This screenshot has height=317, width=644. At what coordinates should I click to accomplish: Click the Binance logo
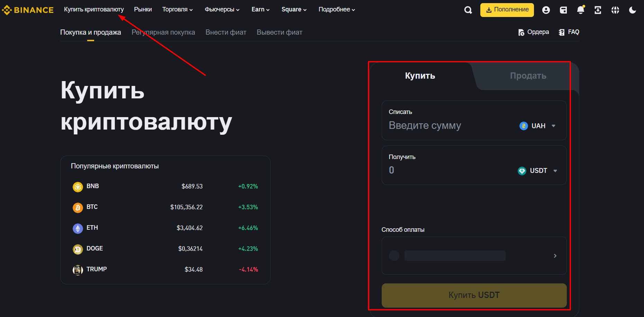click(x=28, y=10)
